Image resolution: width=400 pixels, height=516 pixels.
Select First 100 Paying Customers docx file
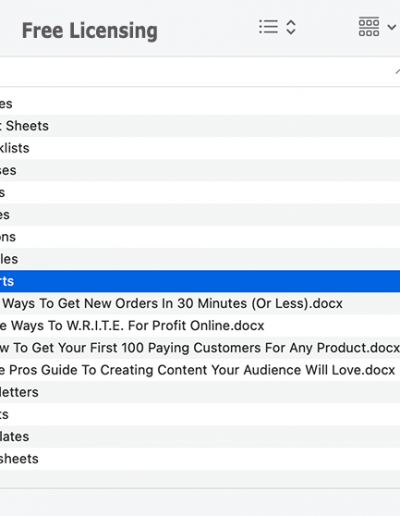coord(200,348)
